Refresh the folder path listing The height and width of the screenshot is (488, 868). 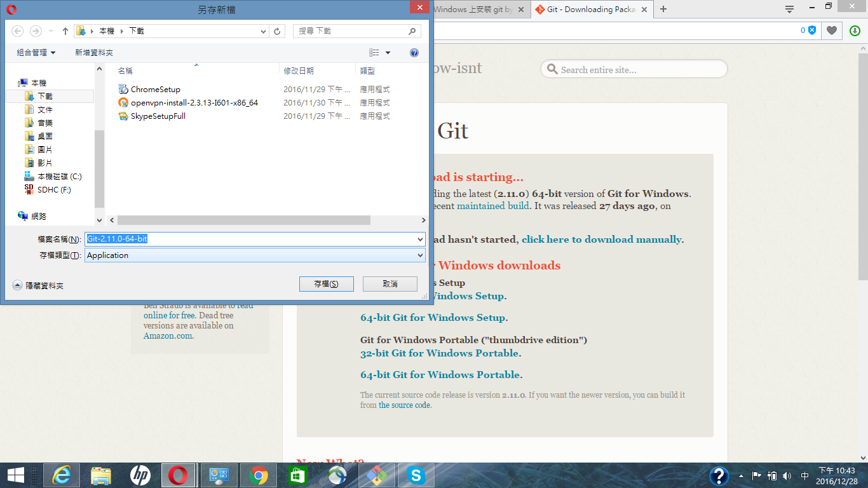pos(278,30)
